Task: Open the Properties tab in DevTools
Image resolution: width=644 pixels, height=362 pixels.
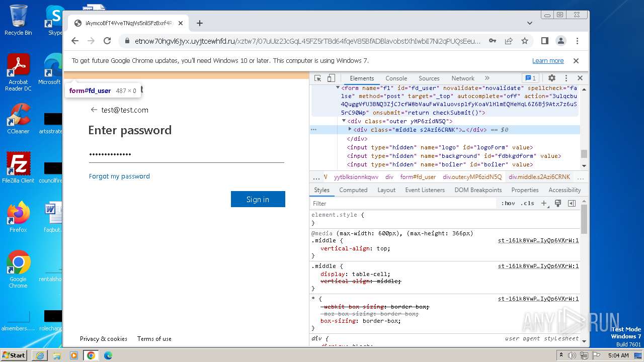Action: click(x=525, y=190)
